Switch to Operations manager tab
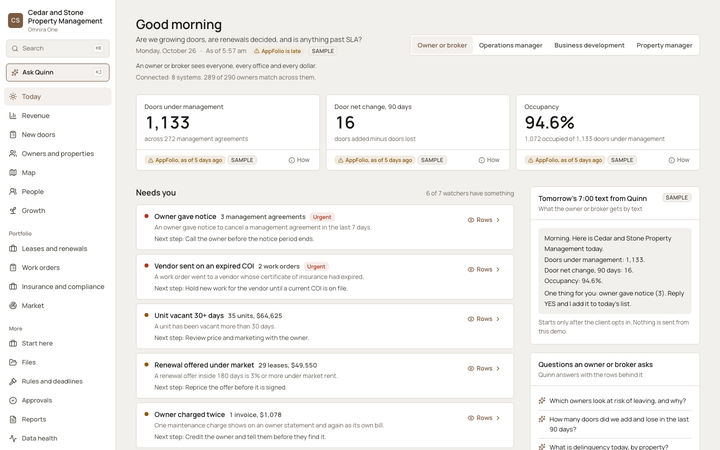This screenshot has height=450, width=720. pos(510,45)
